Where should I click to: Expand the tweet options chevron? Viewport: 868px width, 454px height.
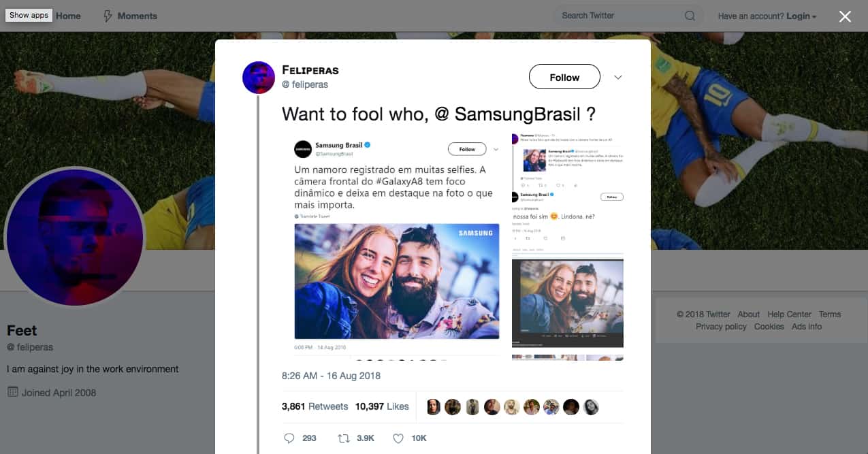coord(618,78)
